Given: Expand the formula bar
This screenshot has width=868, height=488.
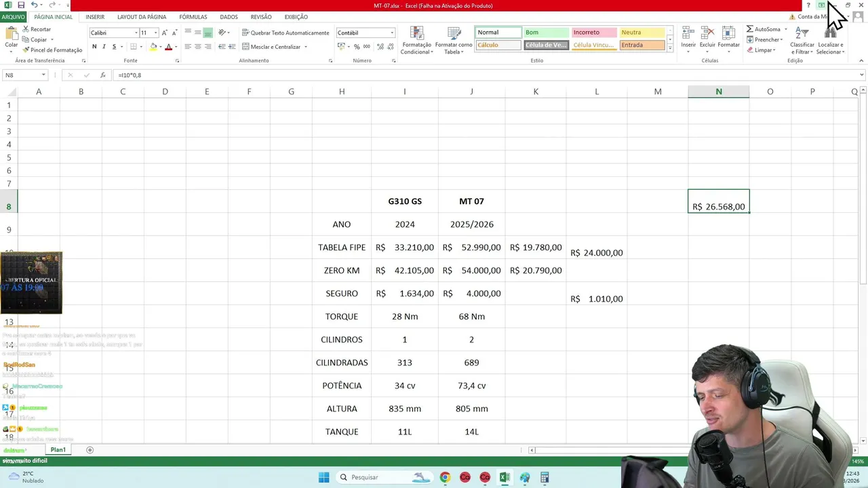Looking at the screenshot, I should click(x=862, y=75).
